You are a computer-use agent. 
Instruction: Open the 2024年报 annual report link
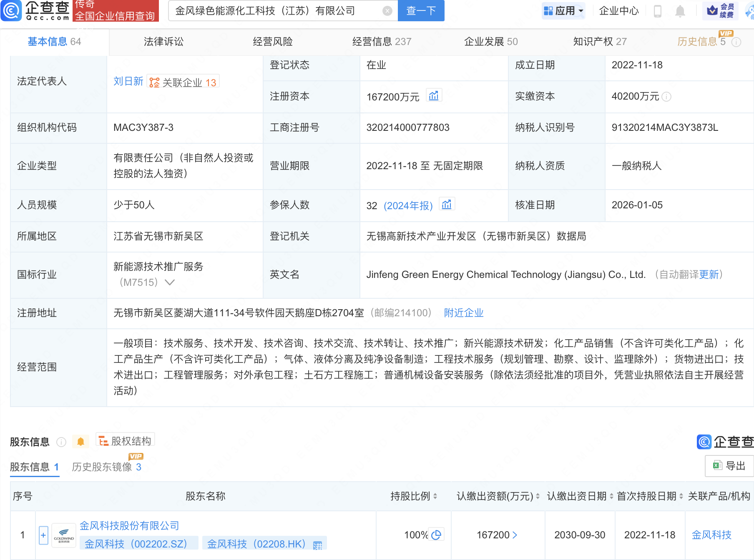click(408, 205)
